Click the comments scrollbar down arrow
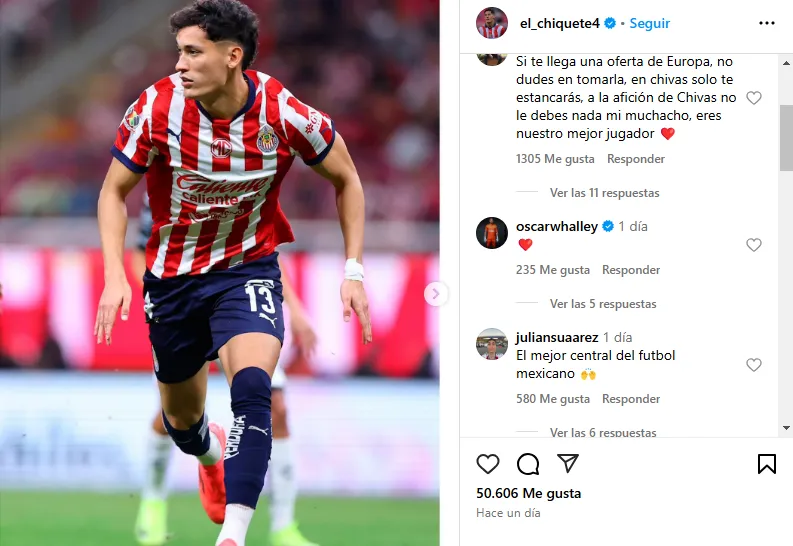 pos(786,428)
